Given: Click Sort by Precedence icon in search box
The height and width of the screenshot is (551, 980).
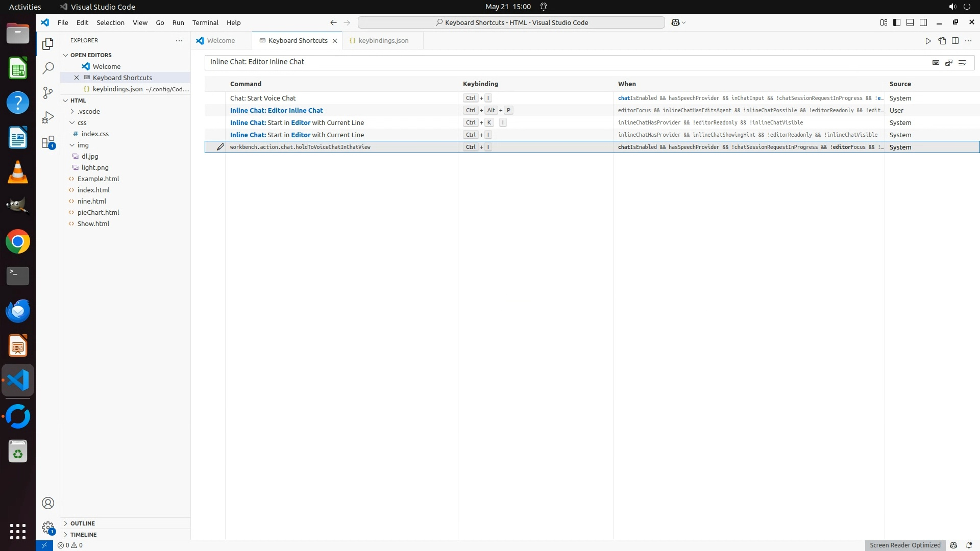Looking at the screenshot, I should (x=949, y=62).
